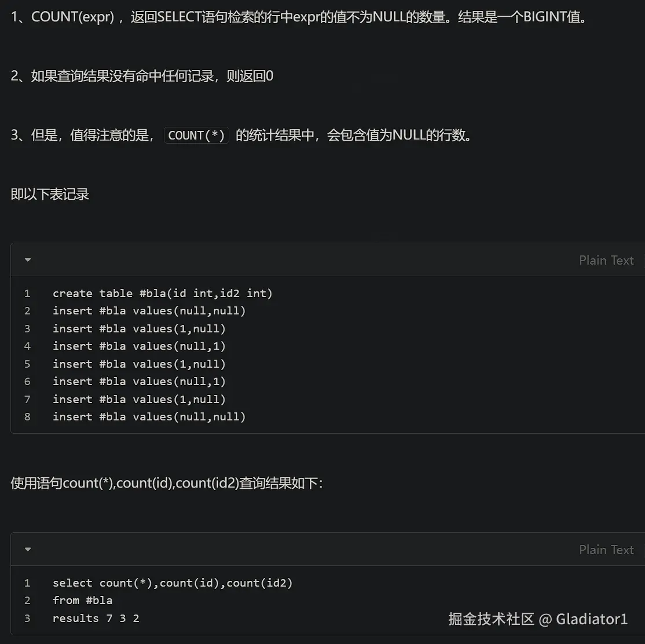The image size is (645, 644).
Task: Click the inline COUNT(*) code tag
Action: [x=197, y=135]
